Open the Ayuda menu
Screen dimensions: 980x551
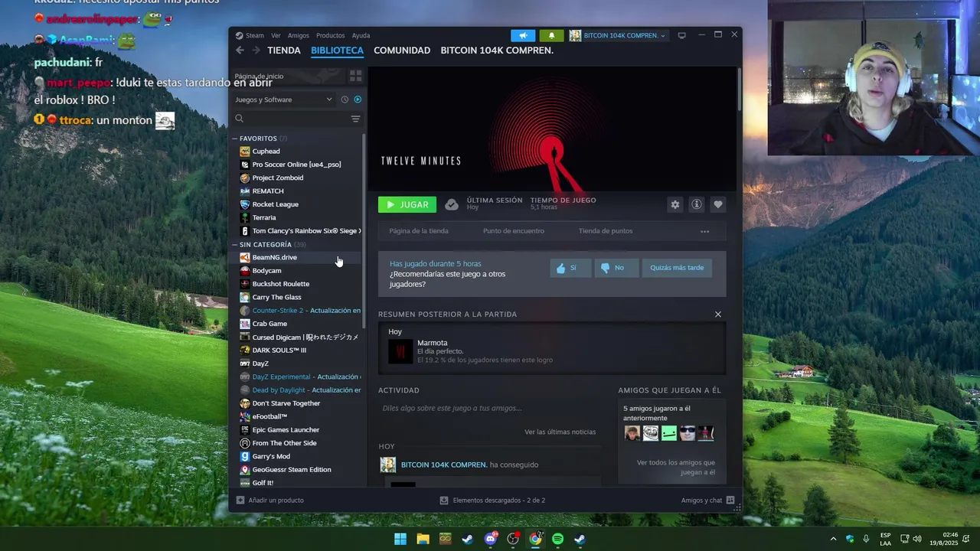click(361, 35)
